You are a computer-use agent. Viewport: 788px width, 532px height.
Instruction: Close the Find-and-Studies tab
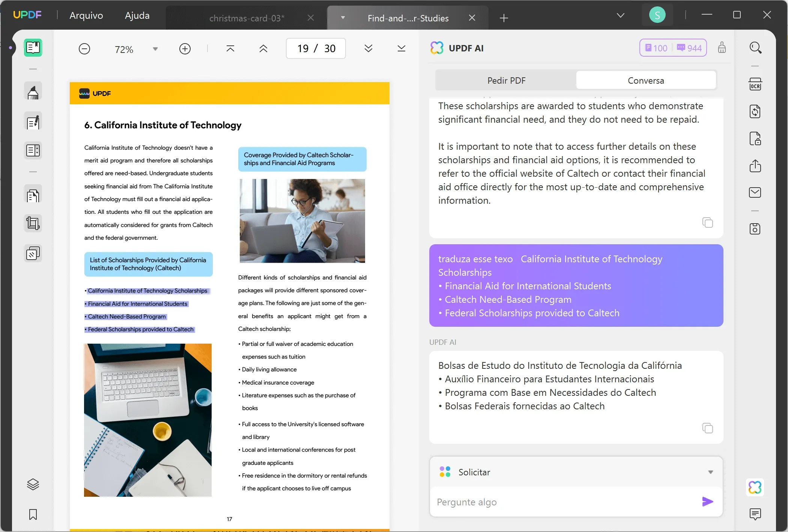click(x=472, y=18)
